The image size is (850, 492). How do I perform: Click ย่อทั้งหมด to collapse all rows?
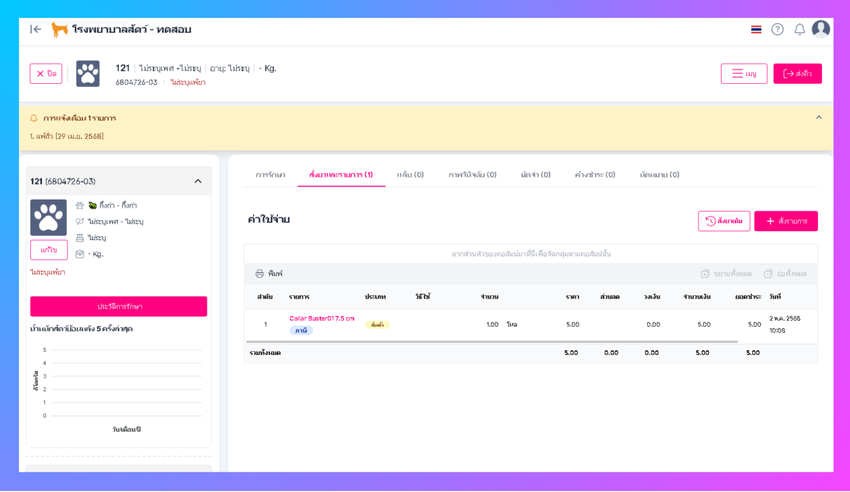click(785, 274)
